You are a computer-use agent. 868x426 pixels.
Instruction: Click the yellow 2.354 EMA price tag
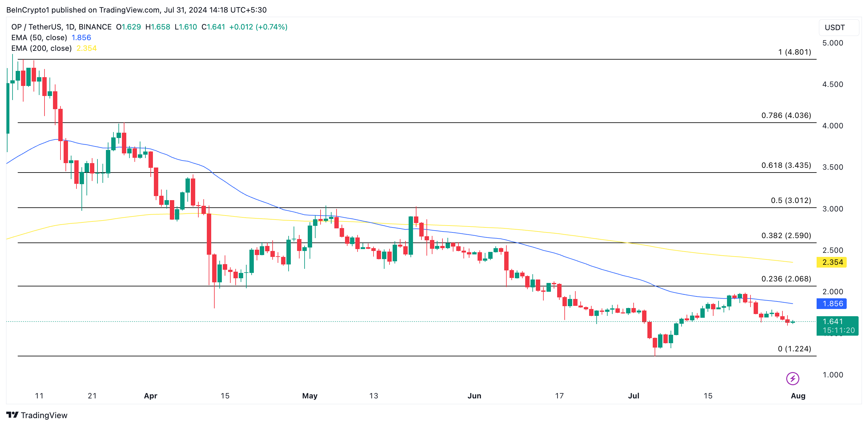click(x=832, y=262)
